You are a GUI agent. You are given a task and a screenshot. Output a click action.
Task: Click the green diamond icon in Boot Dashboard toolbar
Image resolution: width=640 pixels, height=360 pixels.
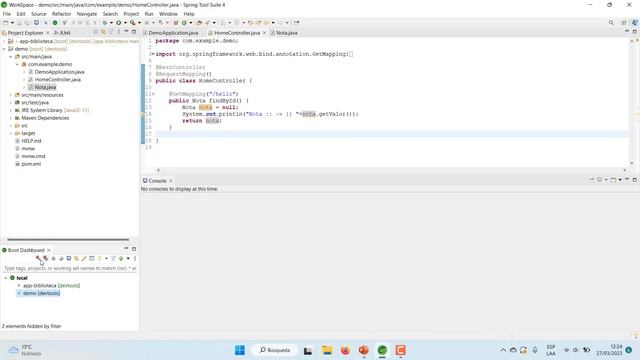coord(121,258)
